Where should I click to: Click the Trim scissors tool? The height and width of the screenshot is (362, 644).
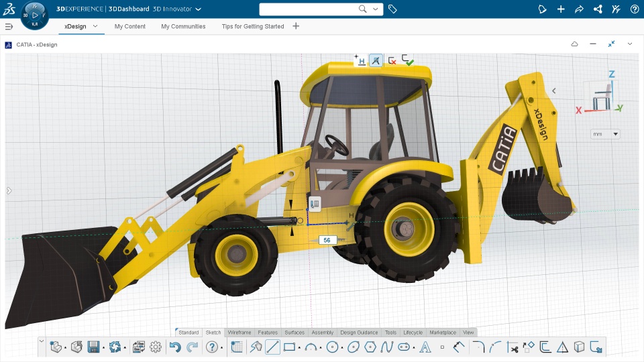[513, 347]
